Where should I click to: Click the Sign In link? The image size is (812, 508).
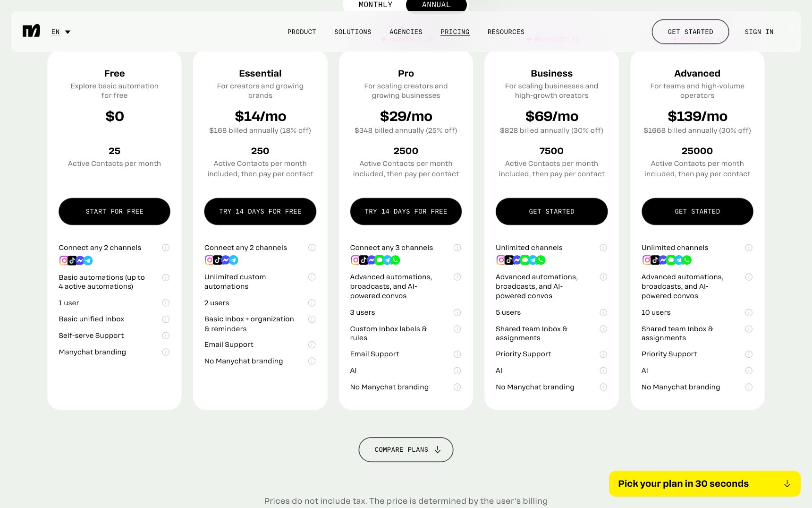[x=759, y=32]
